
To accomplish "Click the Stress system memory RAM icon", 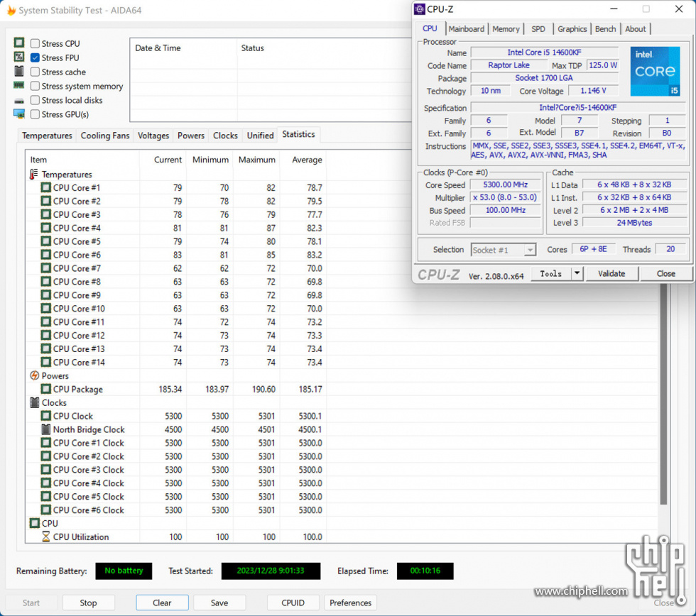I will coord(19,85).
